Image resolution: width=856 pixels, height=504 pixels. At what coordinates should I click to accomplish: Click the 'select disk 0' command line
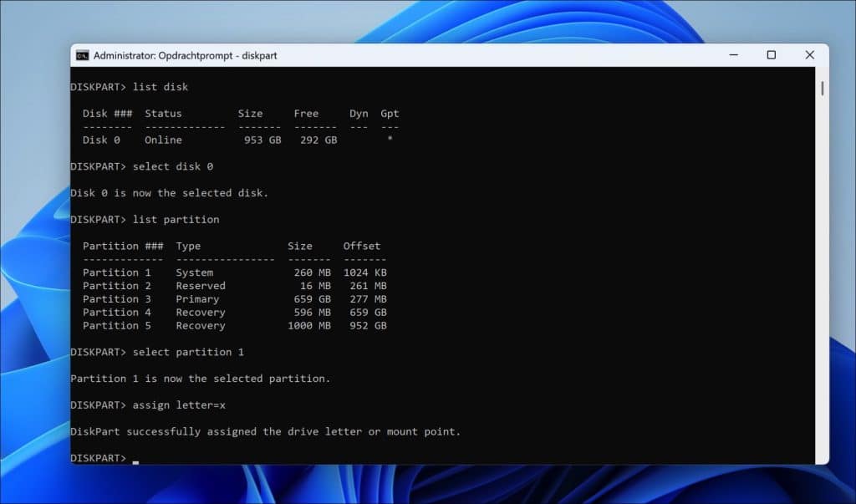(x=172, y=166)
